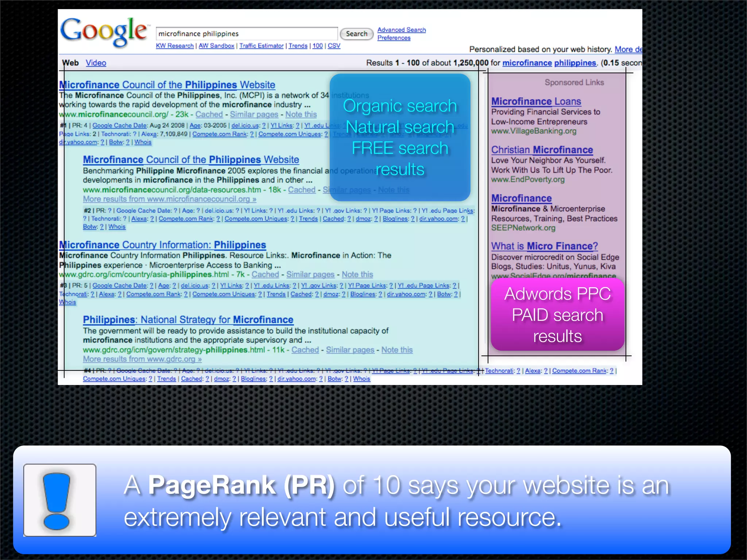747x560 pixels.
Task: Open Similar pages for asia-philippines.html result
Action: coord(310,275)
